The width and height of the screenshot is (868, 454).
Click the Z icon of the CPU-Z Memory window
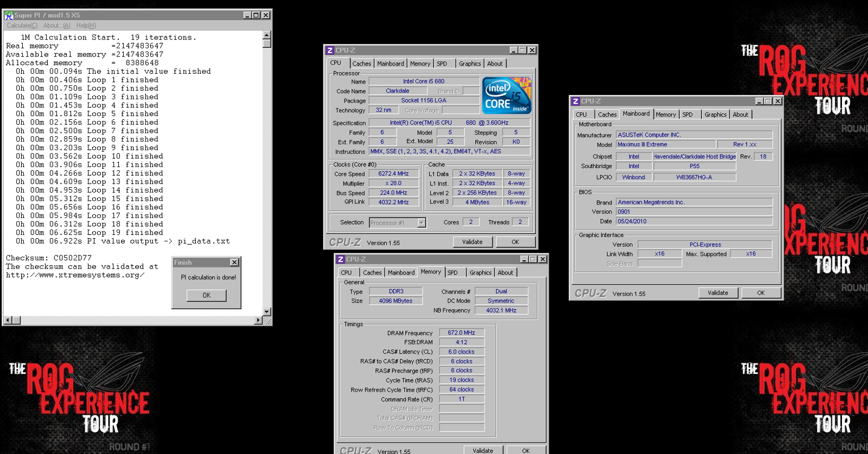click(x=340, y=259)
